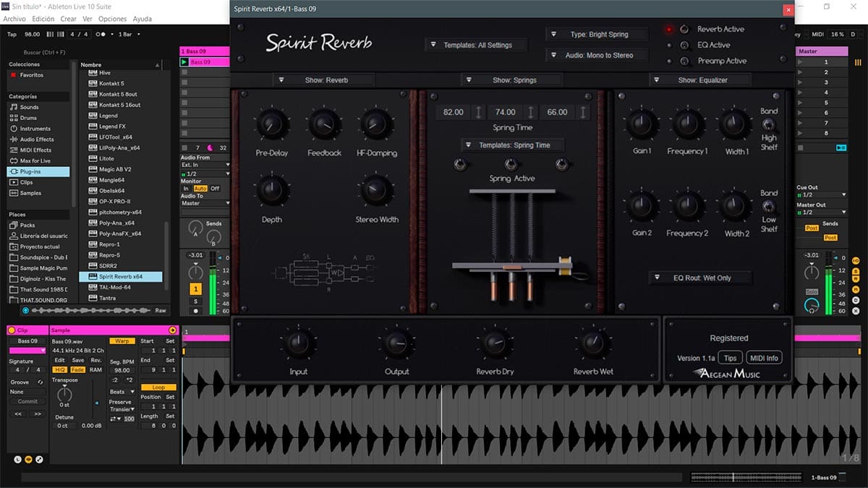Toggle the Loop button for the clip
The width and height of the screenshot is (868, 488).
coord(158,388)
